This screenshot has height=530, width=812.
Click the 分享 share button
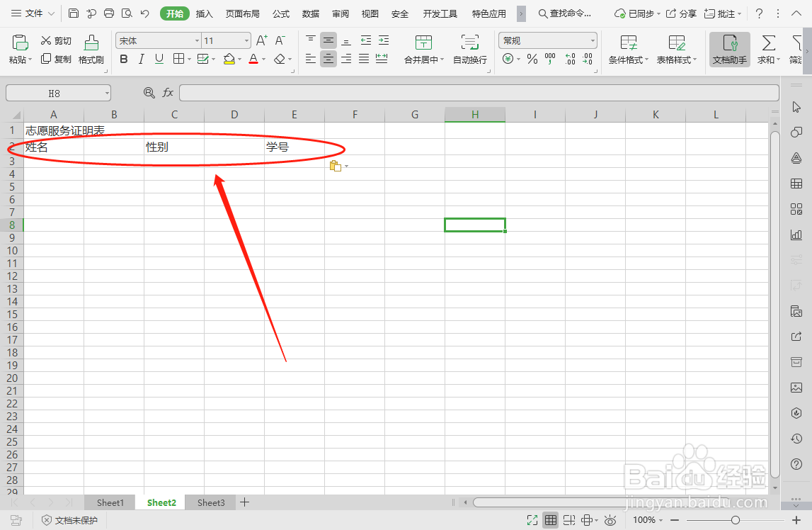click(681, 13)
